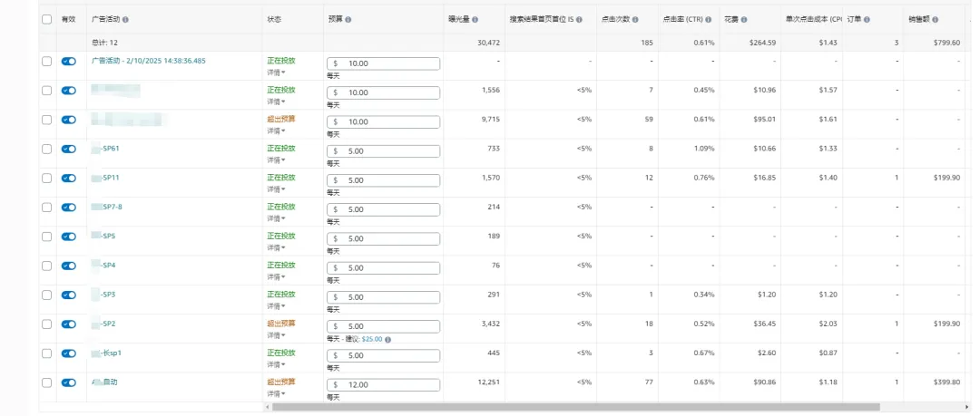
Task: Tick the checkbox for the SP11 campaign row
Action: (47, 178)
